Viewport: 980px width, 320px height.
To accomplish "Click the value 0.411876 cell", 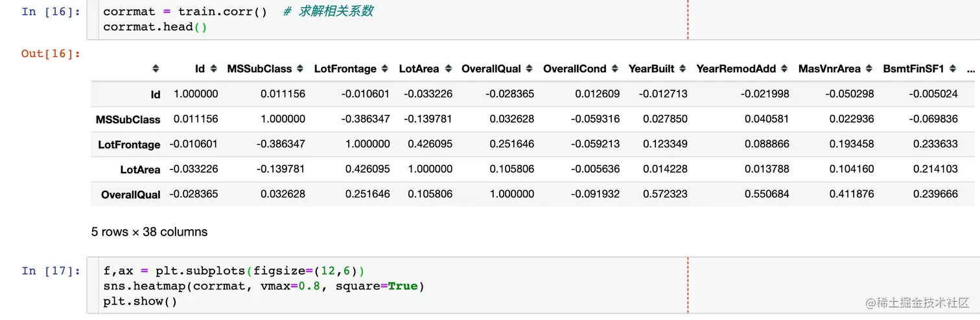I will [852, 194].
